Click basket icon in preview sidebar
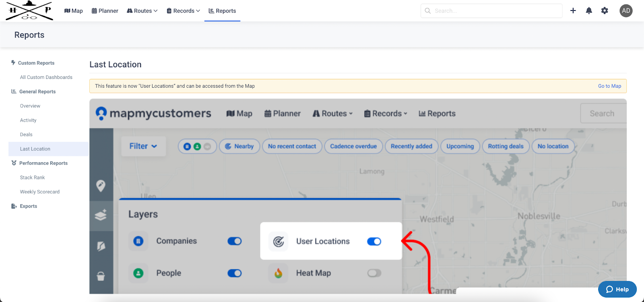The width and height of the screenshot is (644, 302). point(101,276)
